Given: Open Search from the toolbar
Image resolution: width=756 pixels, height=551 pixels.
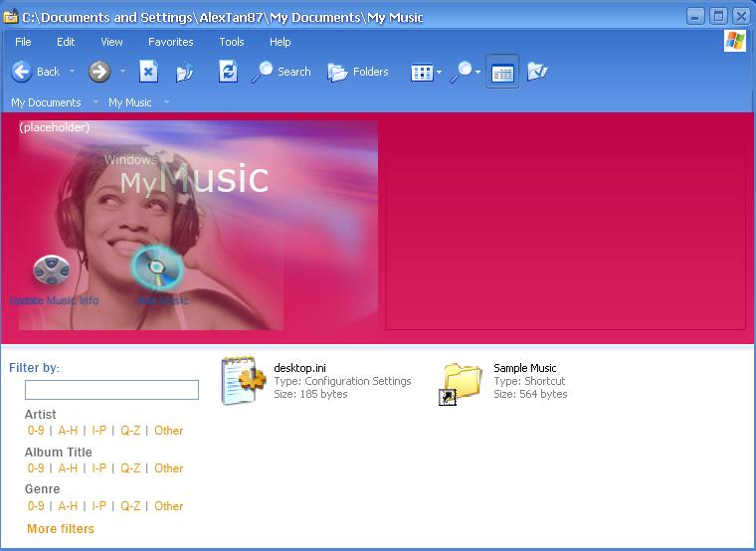Looking at the screenshot, I should tap(281, 72).
